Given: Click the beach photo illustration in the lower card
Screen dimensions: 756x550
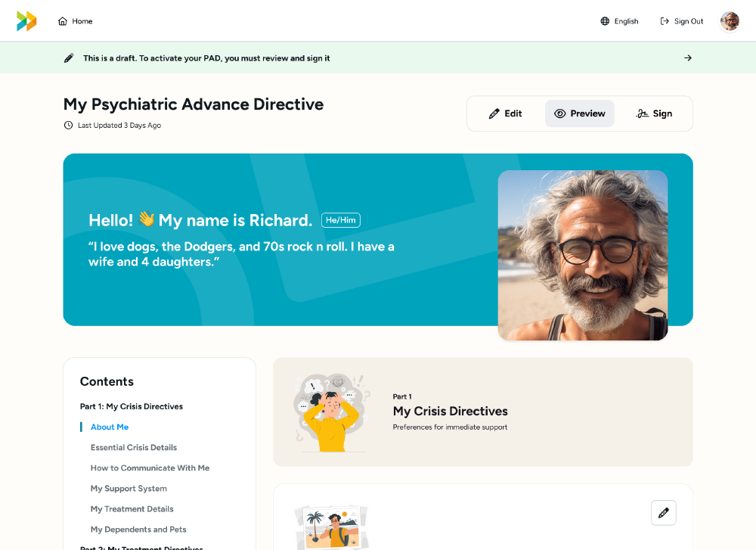Looking at the screenshot, I should coord(331,527).
